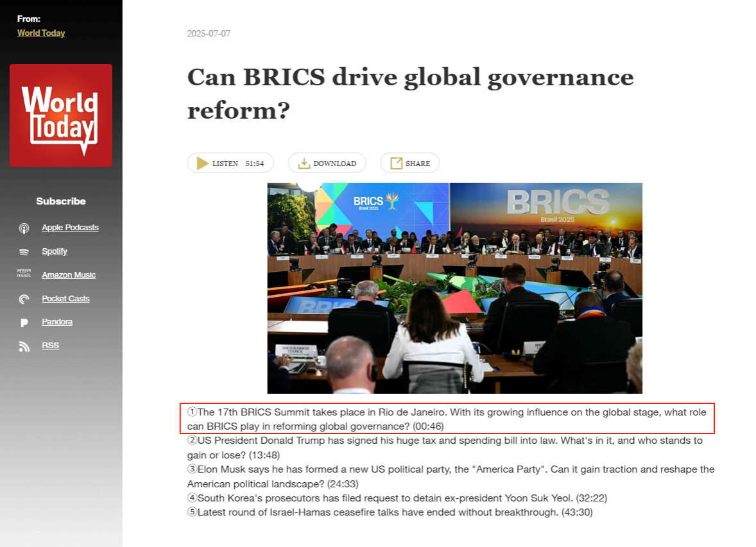Click the DOWNLOAD button label
756x547 pixels.
[334, 164]
